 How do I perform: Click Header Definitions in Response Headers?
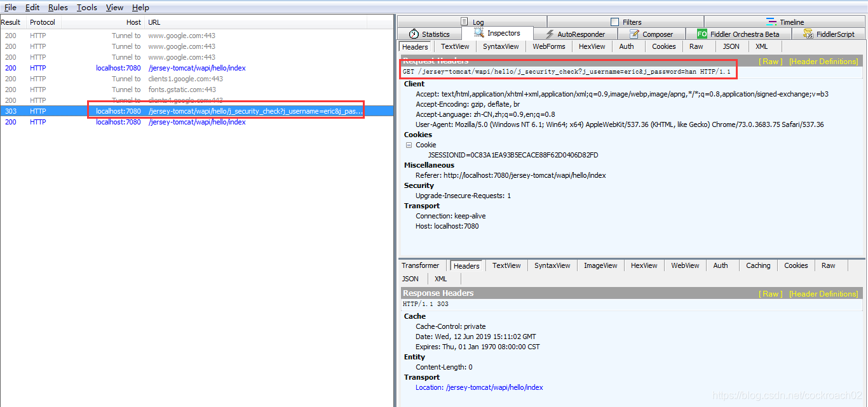click(x=824, y=294)
